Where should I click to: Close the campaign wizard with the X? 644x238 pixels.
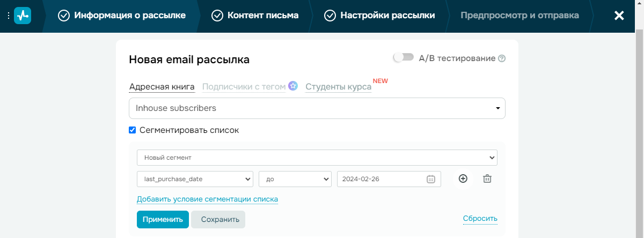click(619, 16)
